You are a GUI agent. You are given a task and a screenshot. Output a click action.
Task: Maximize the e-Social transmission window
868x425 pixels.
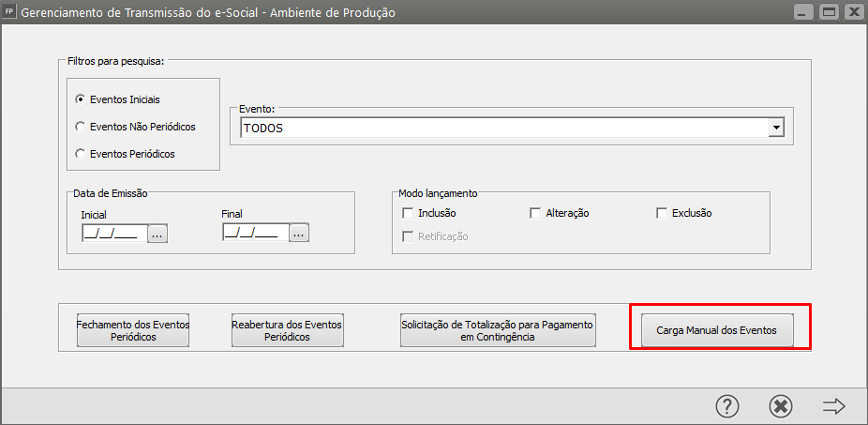tap(828, 11)
